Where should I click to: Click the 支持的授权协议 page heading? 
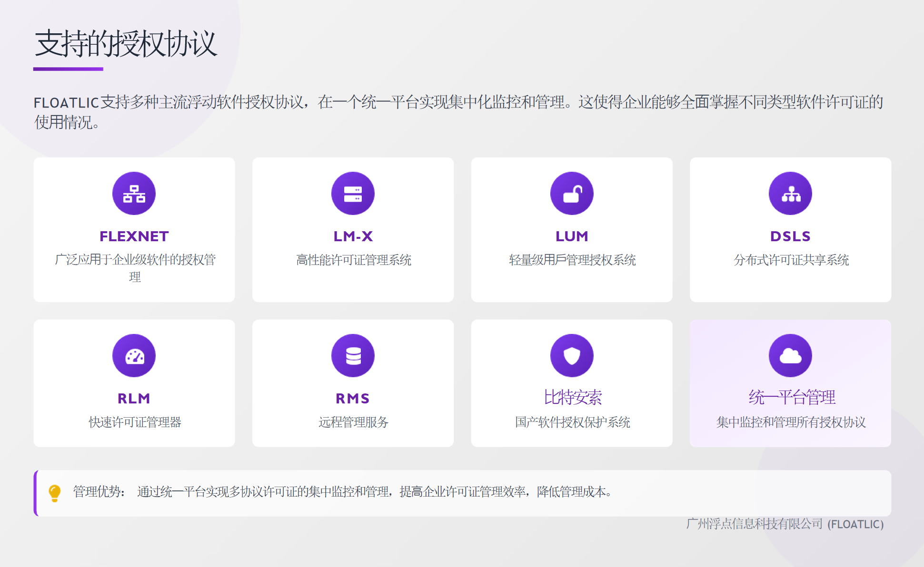126,44
